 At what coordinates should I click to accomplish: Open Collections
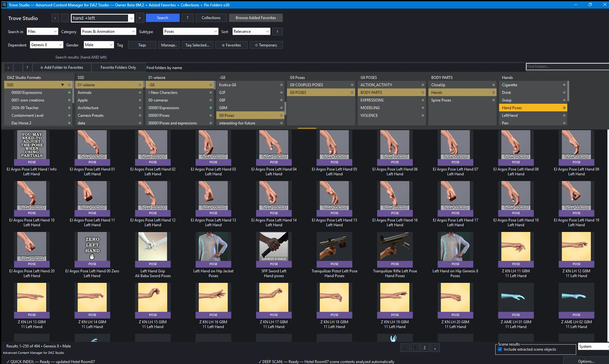click(x=211, y=18)
